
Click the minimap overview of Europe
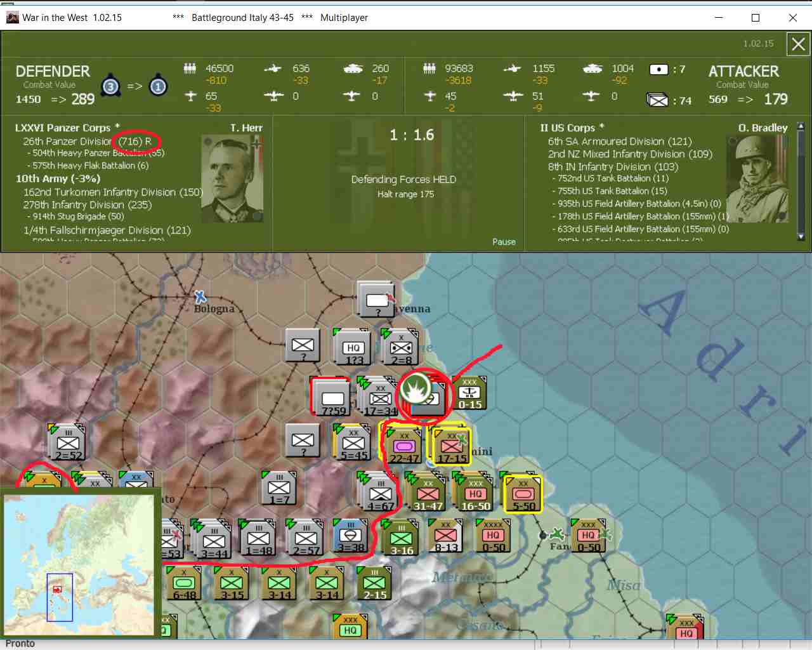79,565
